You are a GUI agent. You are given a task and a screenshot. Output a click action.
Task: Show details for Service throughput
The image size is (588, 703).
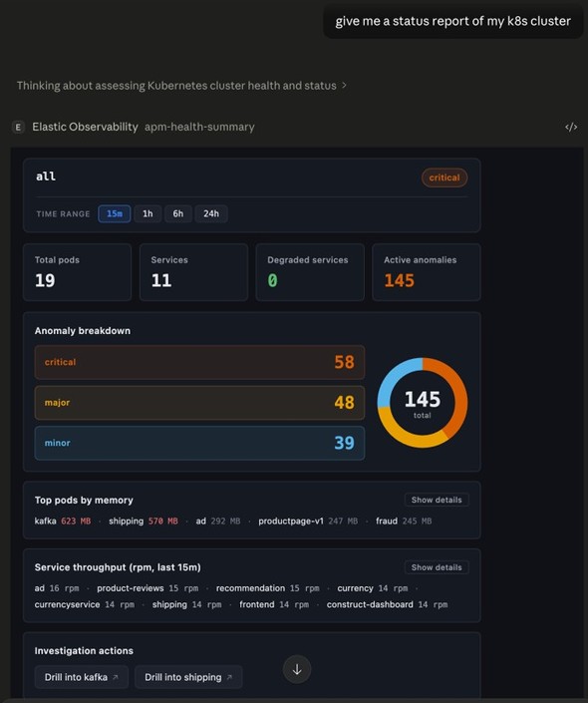[x=437, y=567]
